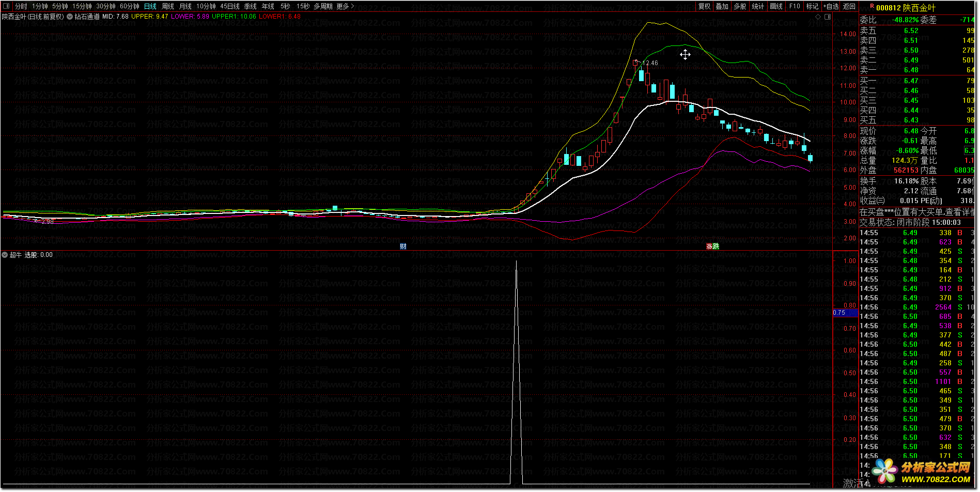The image size is (980, 492).
Task: Select the 年线 yearly period tab
Action: (268, 6)
